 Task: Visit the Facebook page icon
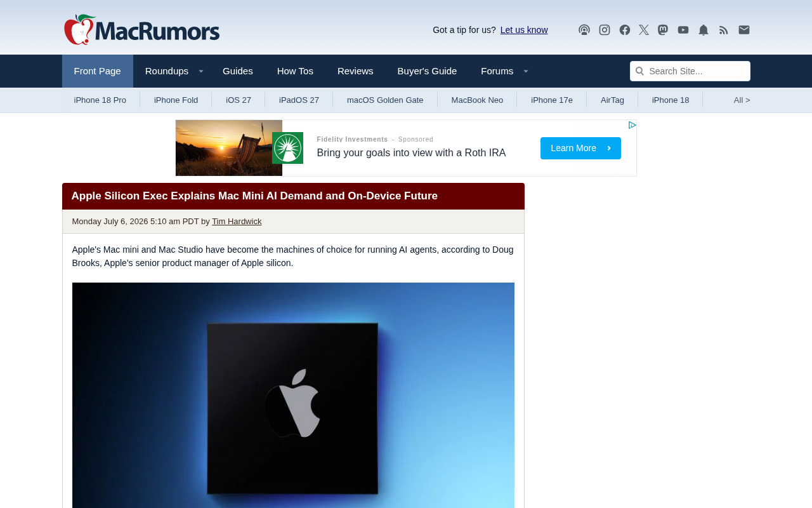tap(625, 30)
